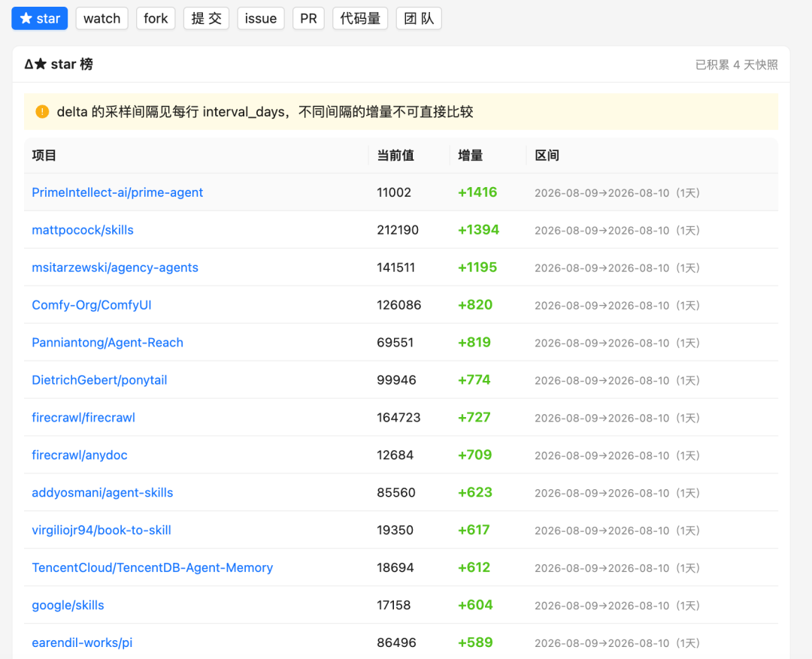Open PrimeIntellect-ai/prime-agent project link
The height and width of the screenshot is (659, 812).
117,192
